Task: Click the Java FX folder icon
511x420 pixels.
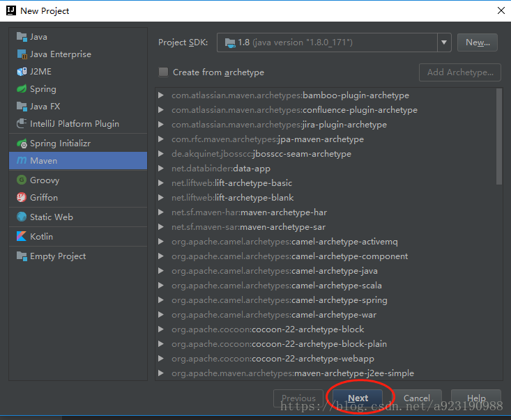Action: click(22, 106)
